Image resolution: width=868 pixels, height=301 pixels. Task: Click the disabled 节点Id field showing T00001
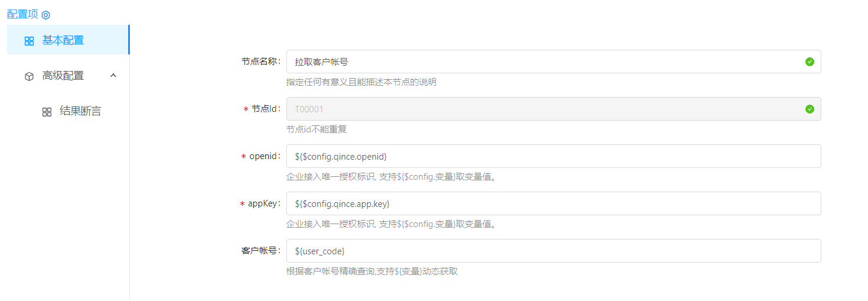[543, 109]
